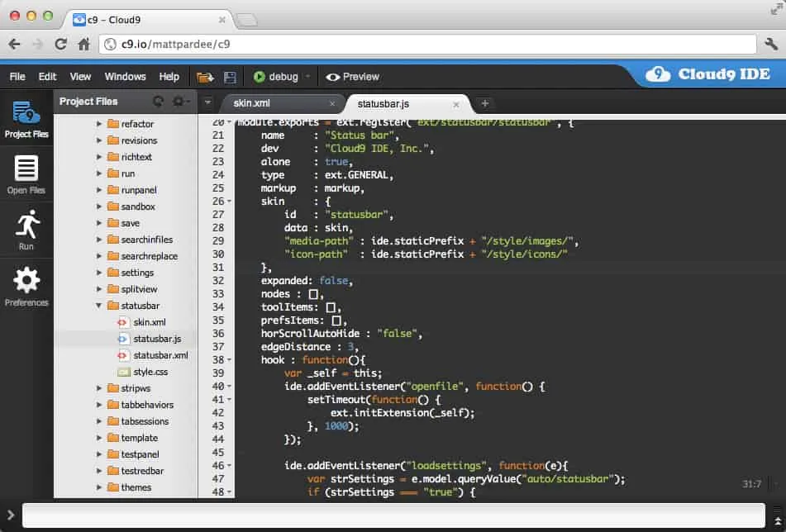This screenshot has height=532, width=786.
Task: Select the searchreplace folder
Action: point(143,256)
